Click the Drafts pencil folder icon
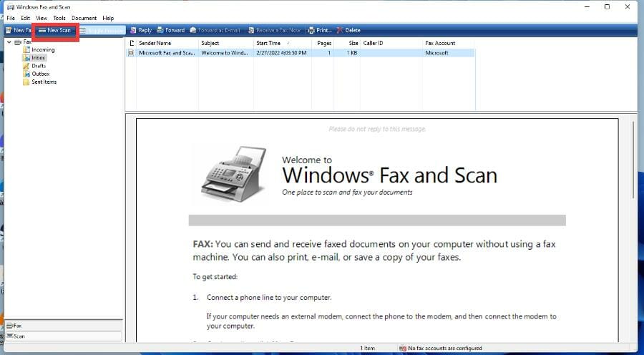The width and height of the screenshot is (644, 355). click(x=26, y=66)
